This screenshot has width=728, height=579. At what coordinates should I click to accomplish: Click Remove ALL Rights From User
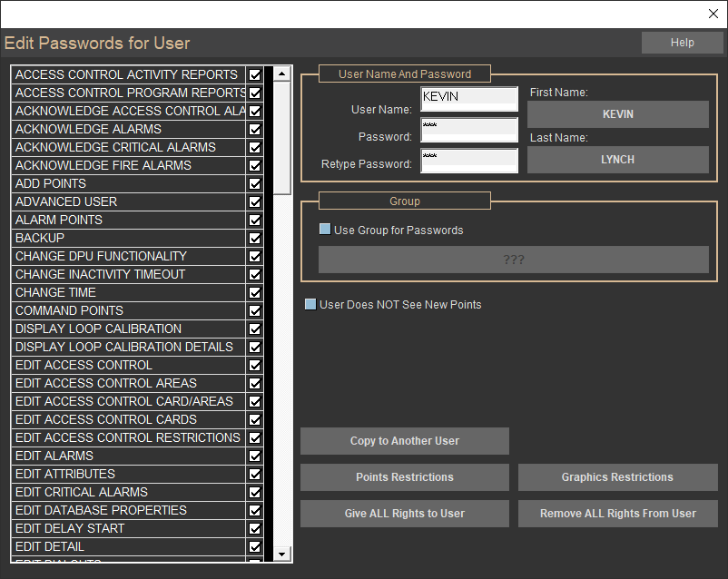point(617,514)
